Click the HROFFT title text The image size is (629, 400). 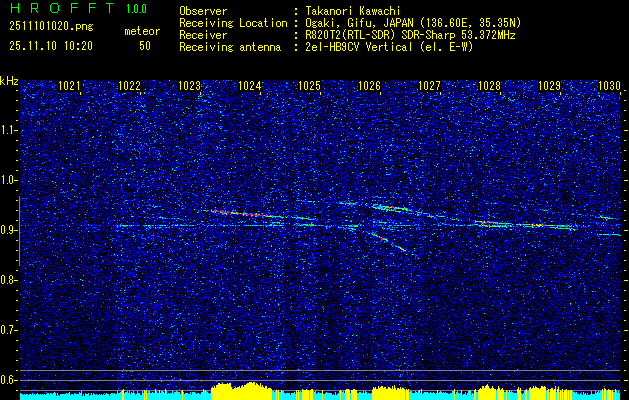(62, 8)
